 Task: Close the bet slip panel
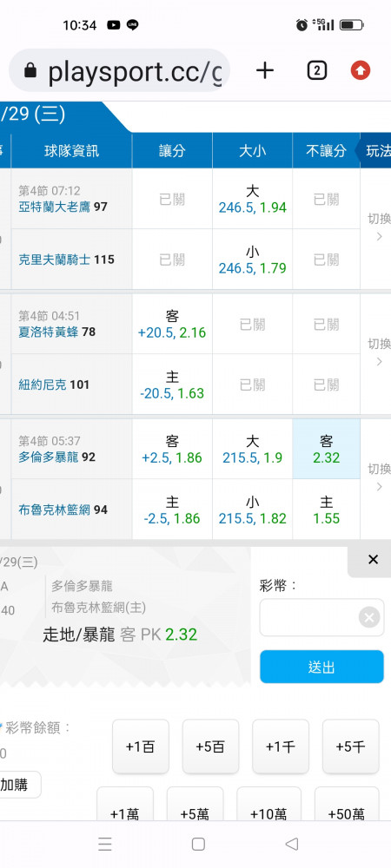(x=373, y=560)
